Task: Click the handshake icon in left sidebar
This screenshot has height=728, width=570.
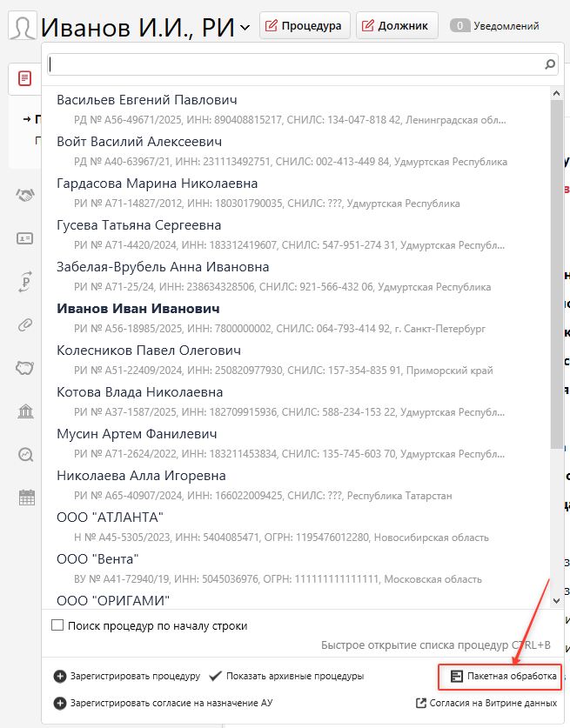Action: [x=25, y=196]
